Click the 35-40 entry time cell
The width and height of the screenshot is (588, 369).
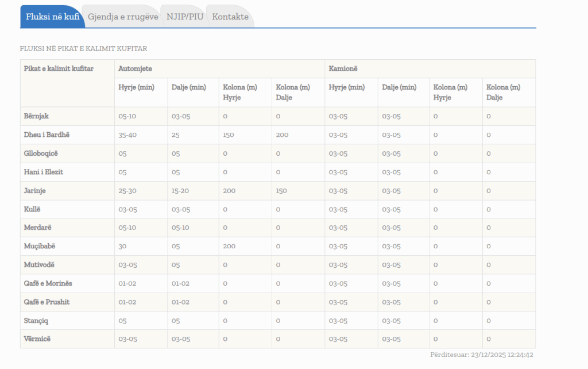(127, 134)
